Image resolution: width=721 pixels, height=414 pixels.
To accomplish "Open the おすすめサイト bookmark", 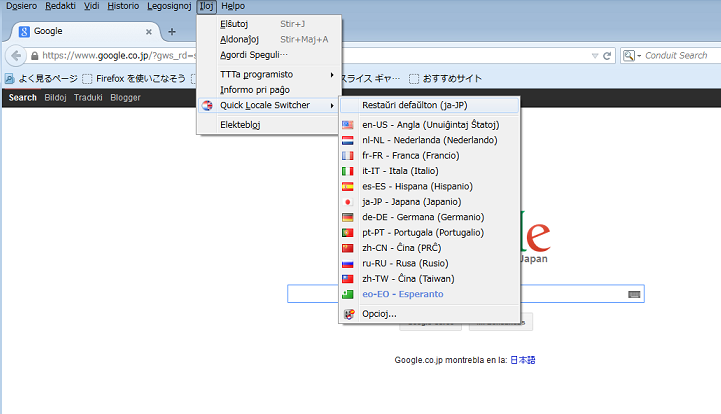I will tap(445, 79).
